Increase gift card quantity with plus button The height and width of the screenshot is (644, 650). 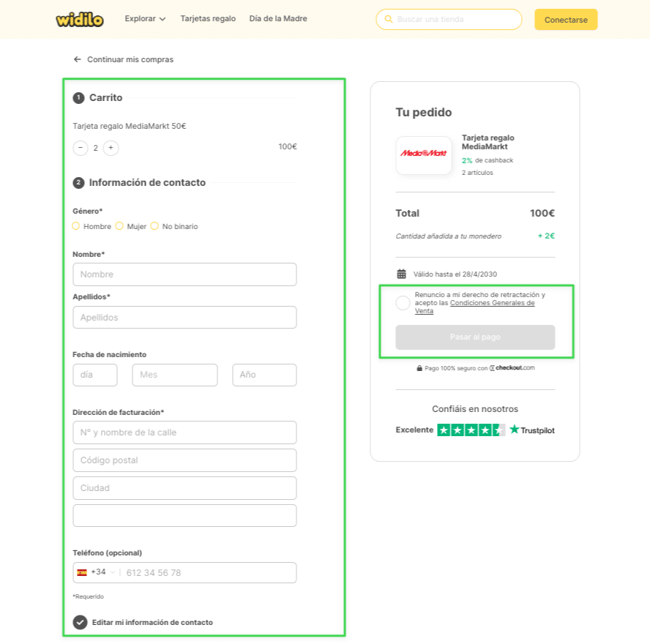tap(111, 148)
